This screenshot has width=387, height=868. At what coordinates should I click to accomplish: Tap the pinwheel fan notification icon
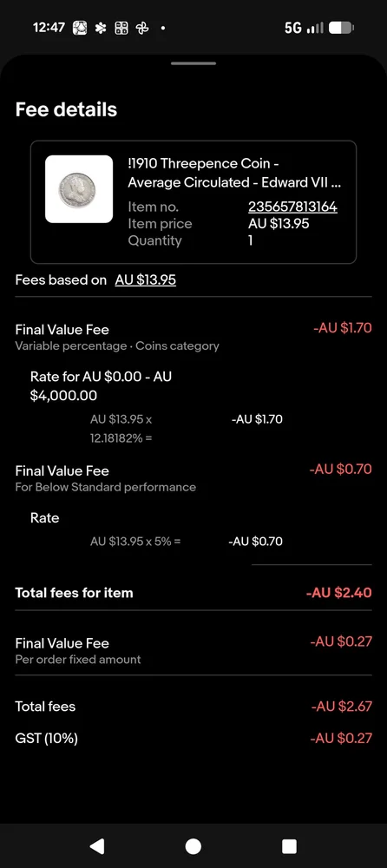[x=142, y=28]
